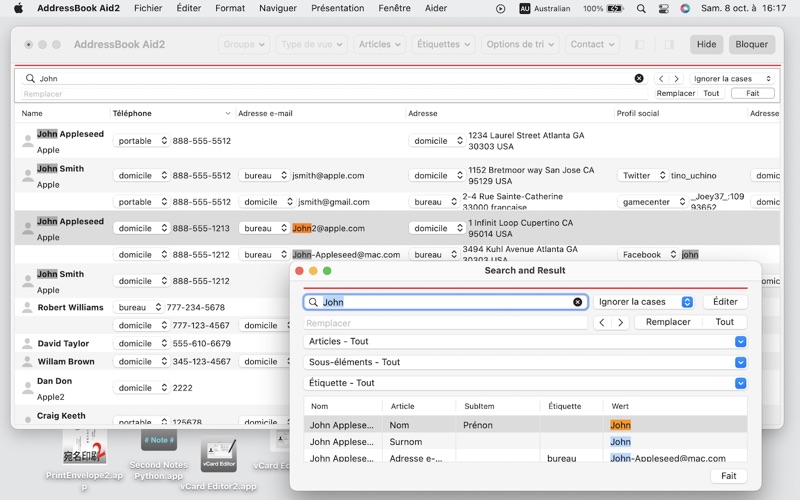Open the Étiquettes toolbar dropdown
Viewport: 800px width, 500px height.
coord(443,44)
